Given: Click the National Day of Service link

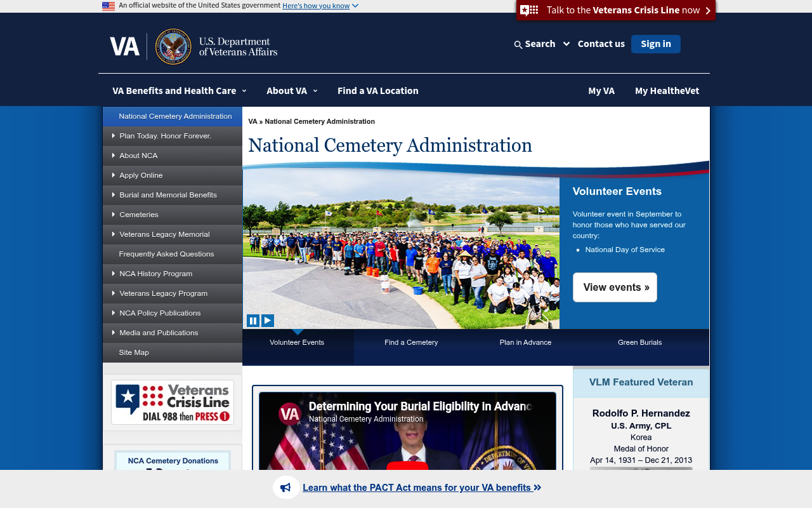Looking at the screenshot, I should click(x=625, y=250).
